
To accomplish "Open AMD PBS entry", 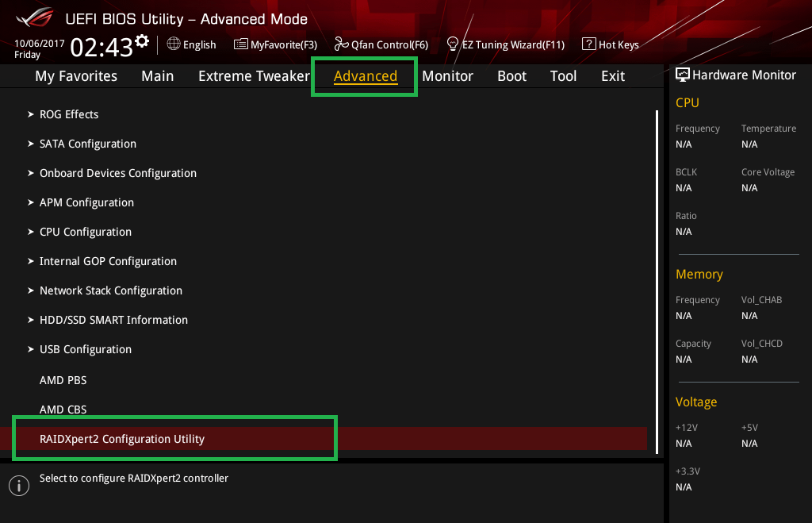I will tap(63, 380).
